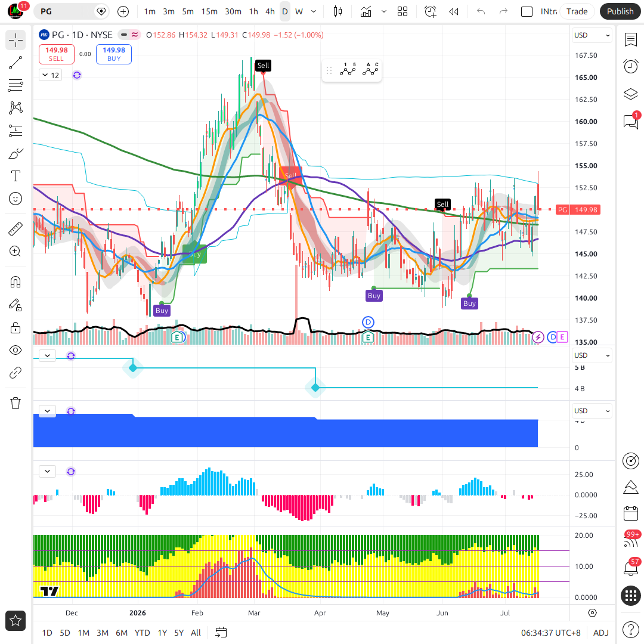Start bar replay mode
The image size is (644, 644).
(453, 11)
